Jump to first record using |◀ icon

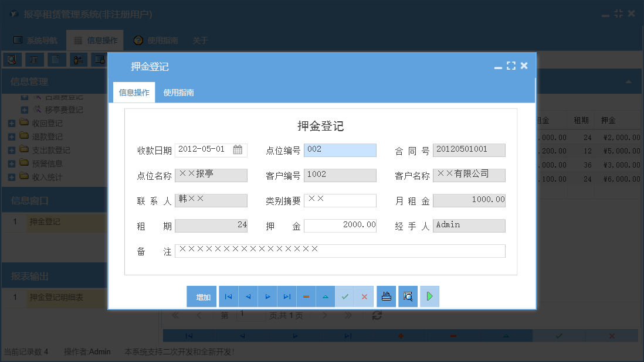tap(228, 296)
